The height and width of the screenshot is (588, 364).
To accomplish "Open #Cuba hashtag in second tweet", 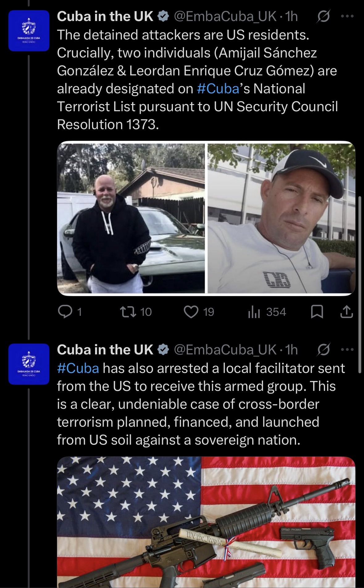I will point(78,368).
